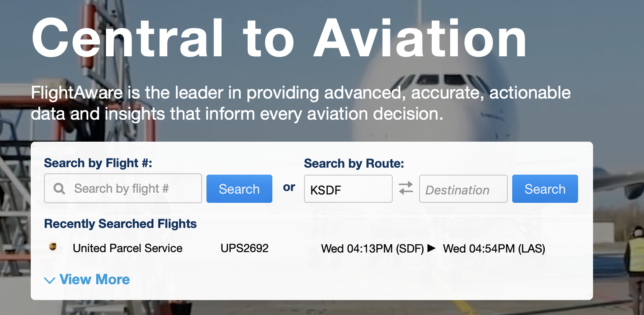
Task: Click the Wed 04:13PM (SDF) departure time
Action: coord(372,249)
